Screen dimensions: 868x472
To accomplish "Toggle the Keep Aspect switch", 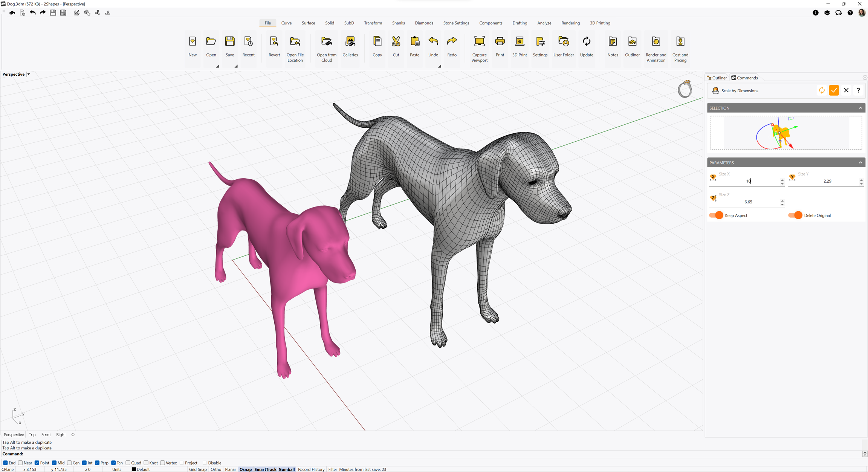I will click(x=716, y=215).
